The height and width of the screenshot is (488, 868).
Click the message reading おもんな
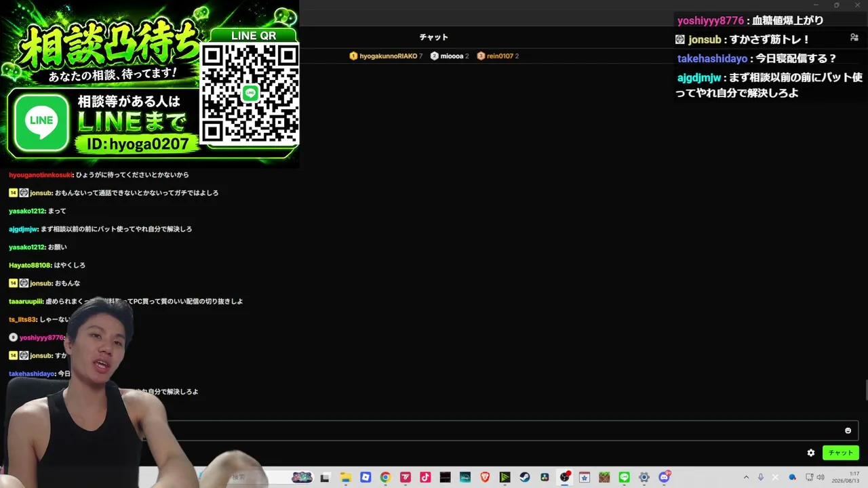[67, 283]
